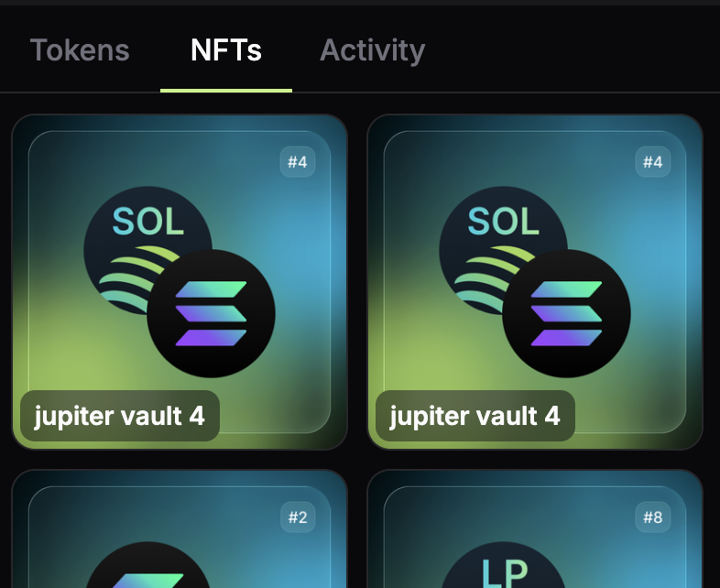The width and height of the screenshot is (720, 588).
Task: Click second card's "jupiter vault 4" label
Action: tap(475, 417)
